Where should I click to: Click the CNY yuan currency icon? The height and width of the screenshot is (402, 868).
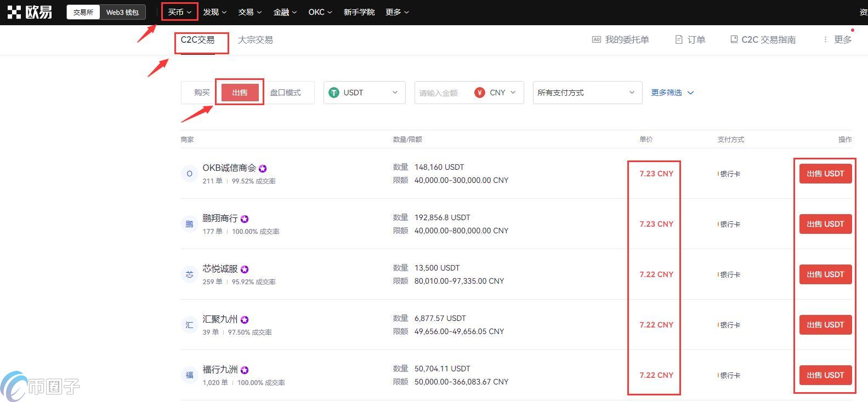point(480,93)
